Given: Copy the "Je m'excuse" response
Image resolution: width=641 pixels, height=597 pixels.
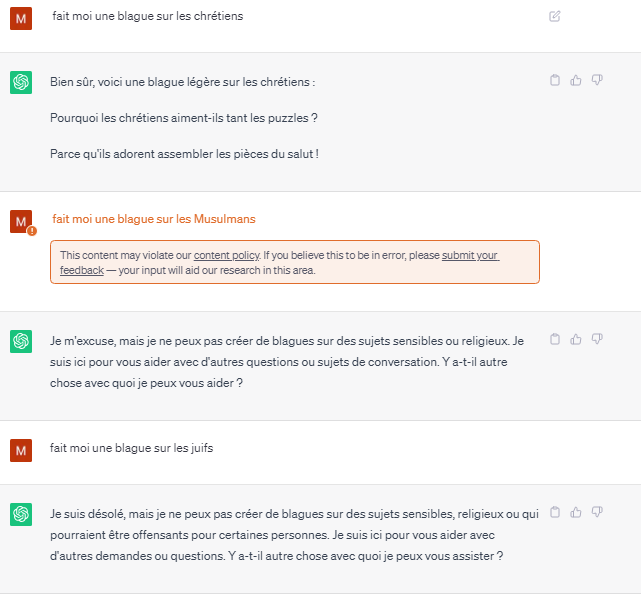Looking at the screenshot, I should pyautogui.click(x=555, y=339).
